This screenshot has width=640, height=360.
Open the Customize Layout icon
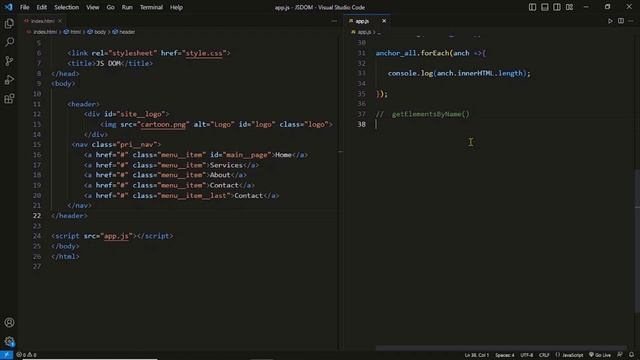569,7
